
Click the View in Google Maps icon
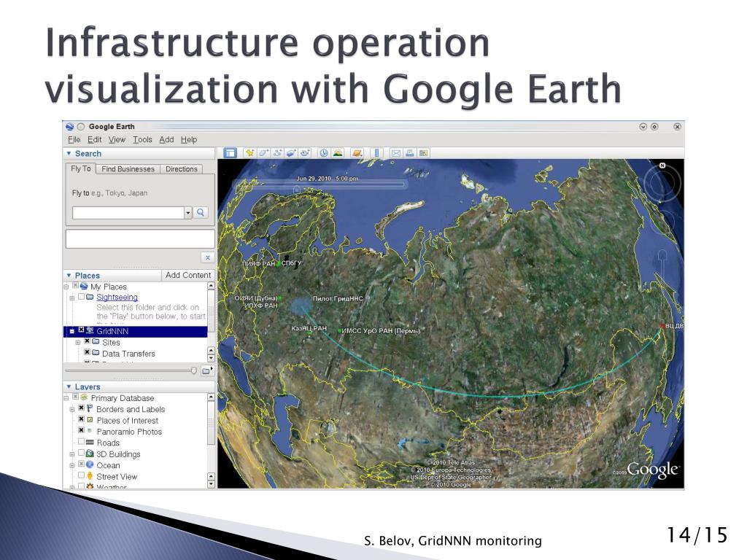(x=424, y=153)
